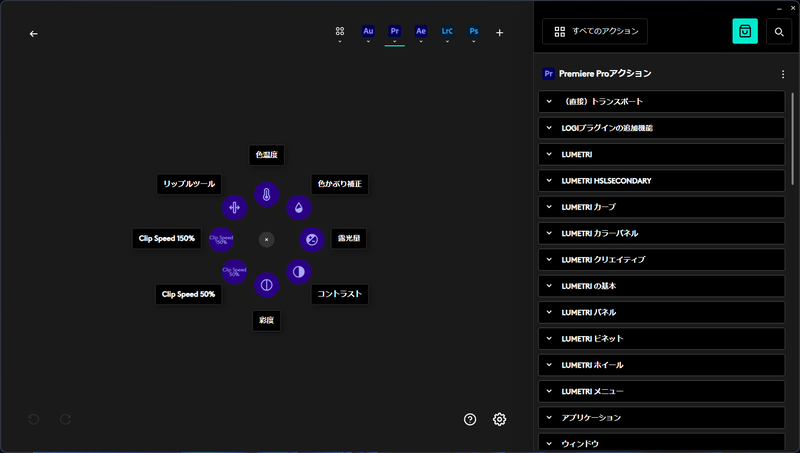Switch to the Lightroom Classic (LrC) profile
800x453 pixels.
(x=447, y=31)
